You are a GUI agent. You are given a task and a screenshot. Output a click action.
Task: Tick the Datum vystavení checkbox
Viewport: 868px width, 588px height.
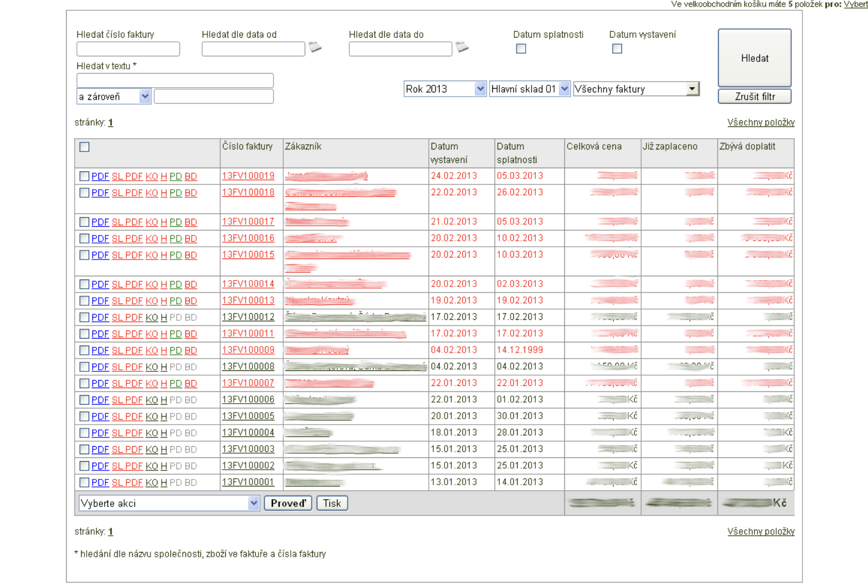617,49
